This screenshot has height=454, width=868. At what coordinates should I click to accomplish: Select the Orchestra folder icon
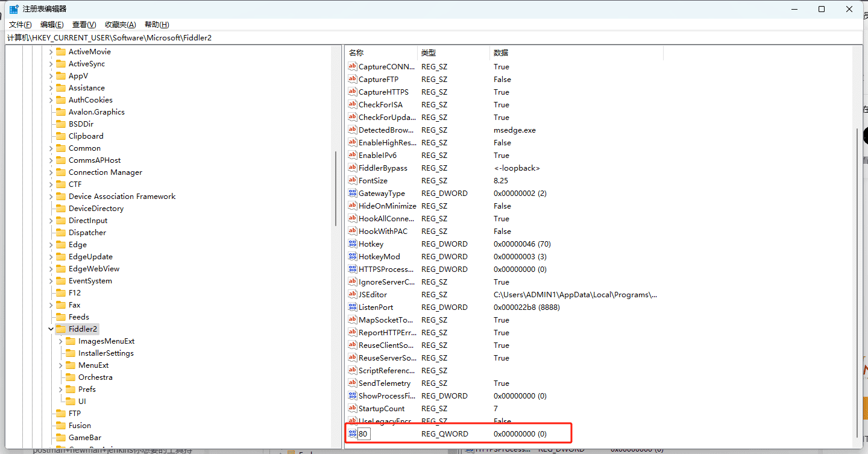point(71,377)
